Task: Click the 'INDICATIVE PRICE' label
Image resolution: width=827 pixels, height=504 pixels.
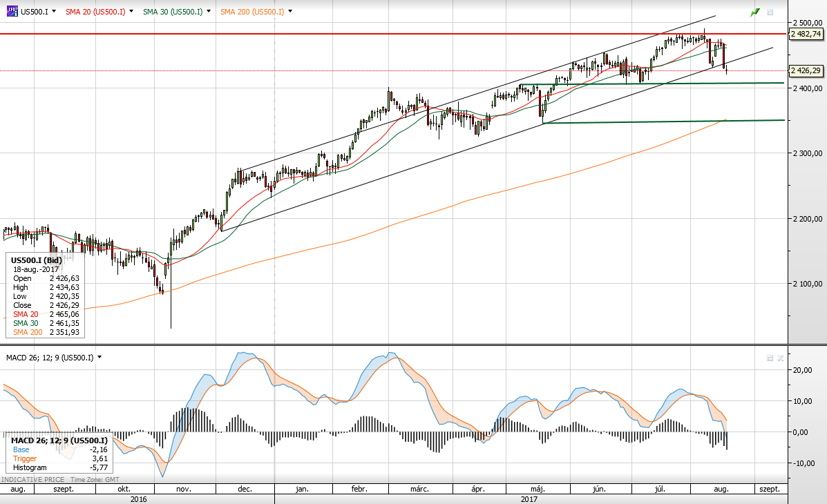Action: 32,480
